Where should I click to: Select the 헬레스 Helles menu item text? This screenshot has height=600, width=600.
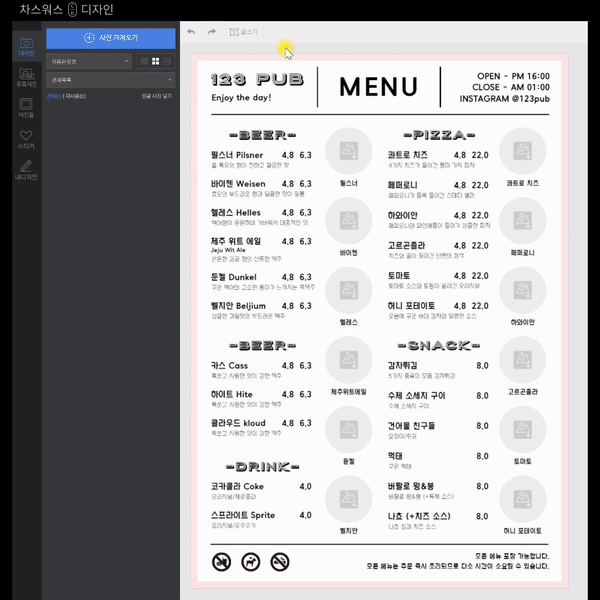pos(236,212)
